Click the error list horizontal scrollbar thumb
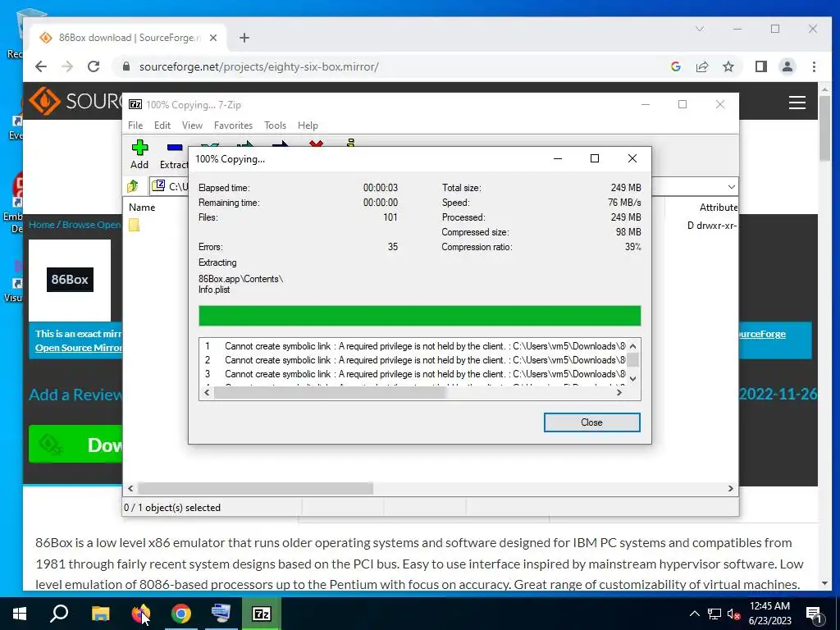This screenshot has width=840, height=630. pos(330,393)
